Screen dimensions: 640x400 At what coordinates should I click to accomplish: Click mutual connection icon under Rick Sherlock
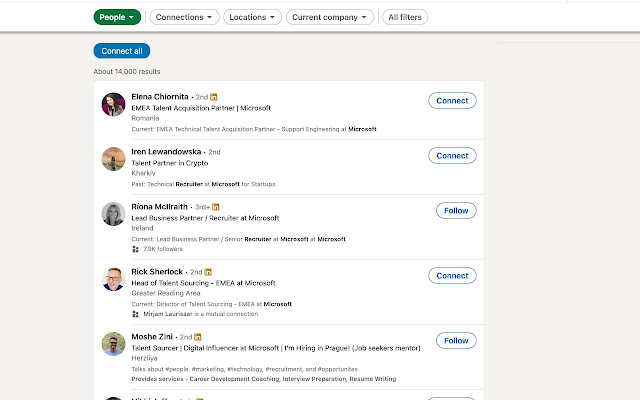[x=136, y=314]
